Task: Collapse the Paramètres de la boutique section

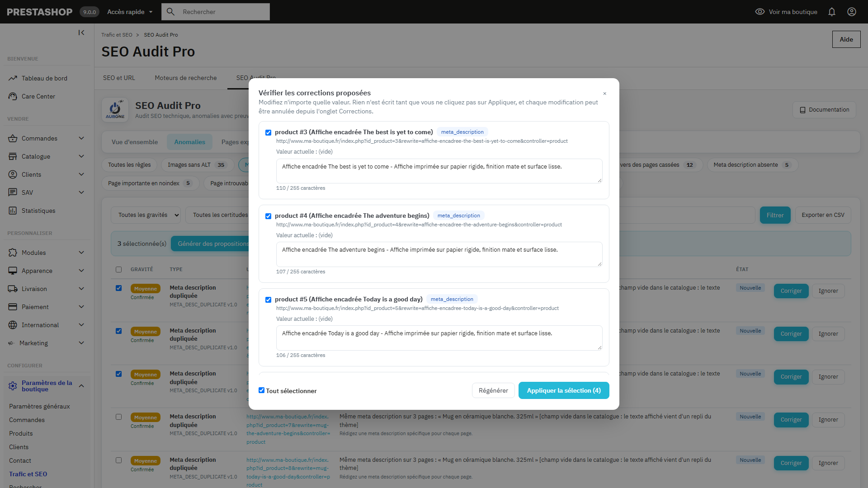Action: 81,386
